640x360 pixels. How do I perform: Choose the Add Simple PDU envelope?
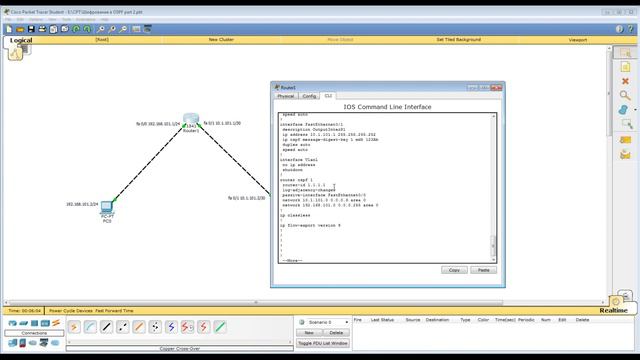click(x=625, y=140)
